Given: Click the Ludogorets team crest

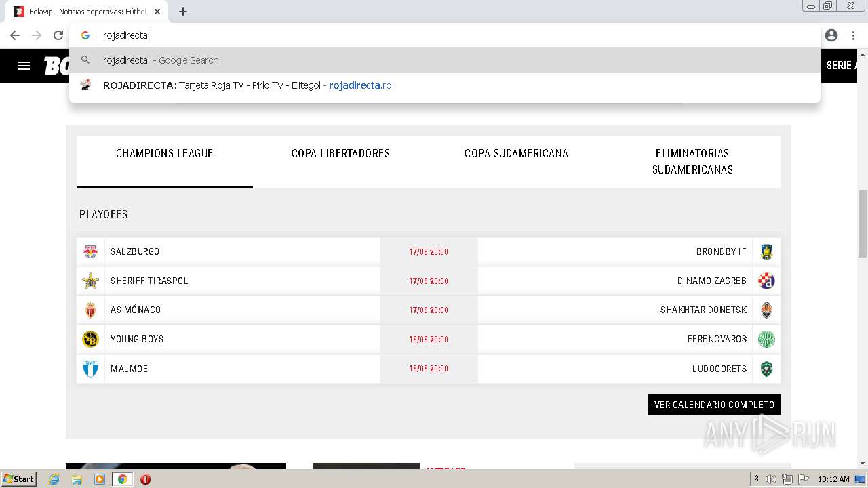Looking at the screenshot, I should (766, 369).
